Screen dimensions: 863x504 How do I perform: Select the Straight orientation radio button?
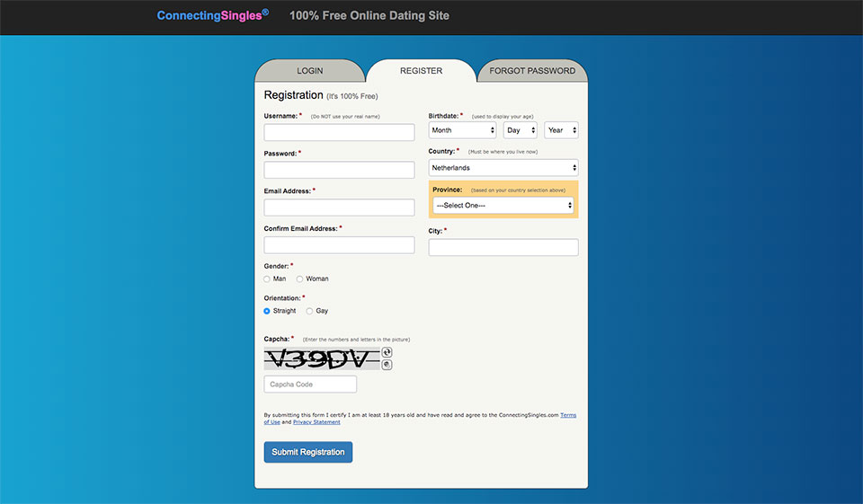[x=267, y=312]
